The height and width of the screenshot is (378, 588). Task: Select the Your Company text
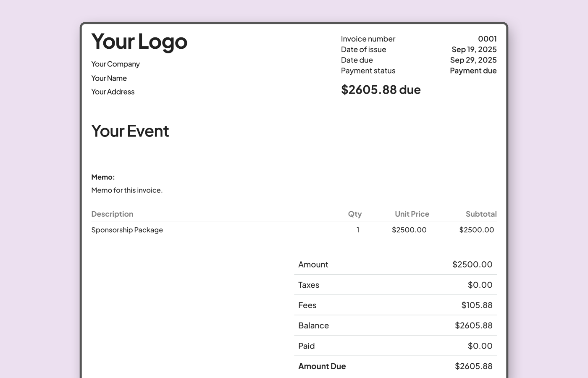[x=115, y=64]
